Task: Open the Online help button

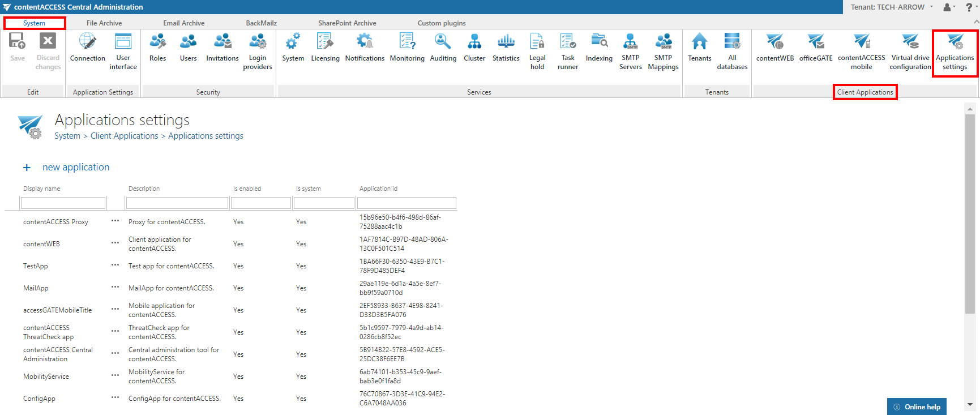Action: pos(917,407)
